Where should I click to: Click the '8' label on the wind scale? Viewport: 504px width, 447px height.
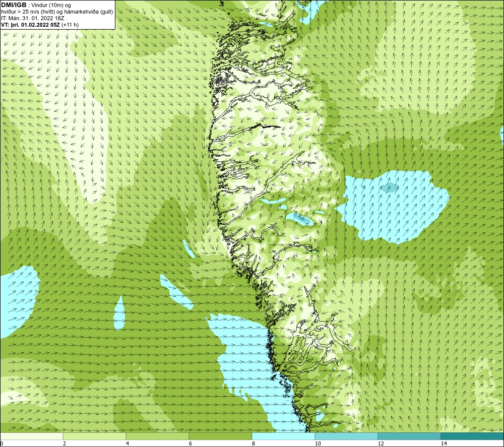254,443
